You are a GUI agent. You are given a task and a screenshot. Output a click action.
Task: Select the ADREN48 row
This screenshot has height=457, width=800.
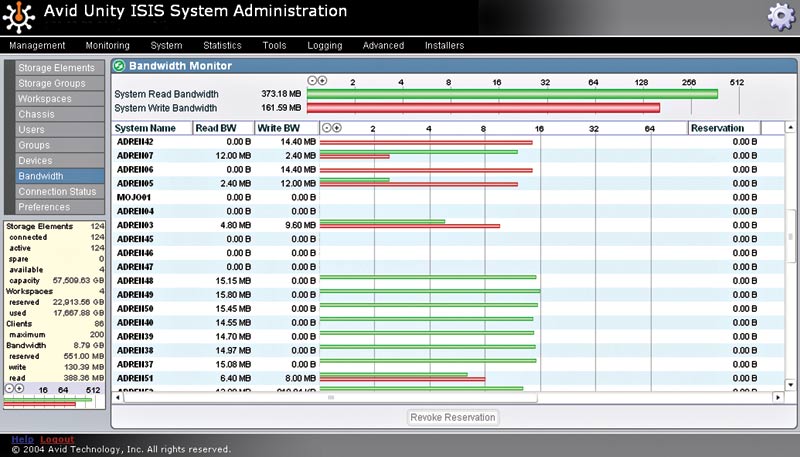448,281
